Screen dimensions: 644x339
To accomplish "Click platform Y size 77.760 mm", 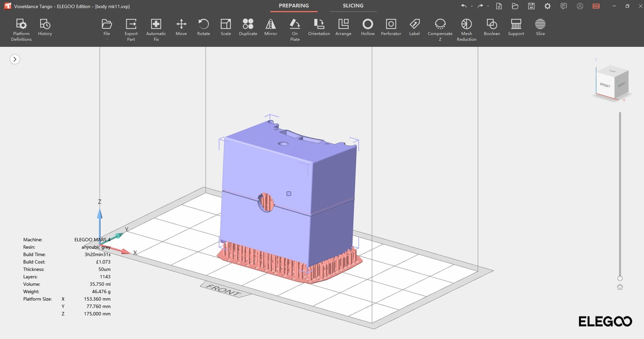I will coord(98,306).
